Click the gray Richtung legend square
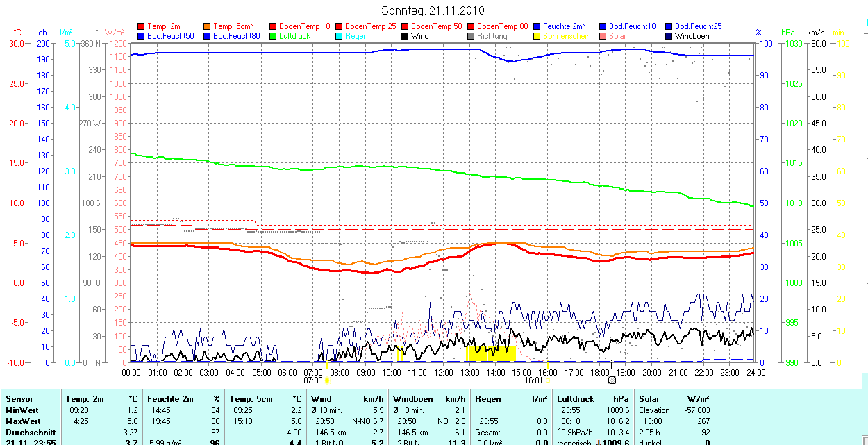This screenshot has height=445, width=868. [471, 36]
